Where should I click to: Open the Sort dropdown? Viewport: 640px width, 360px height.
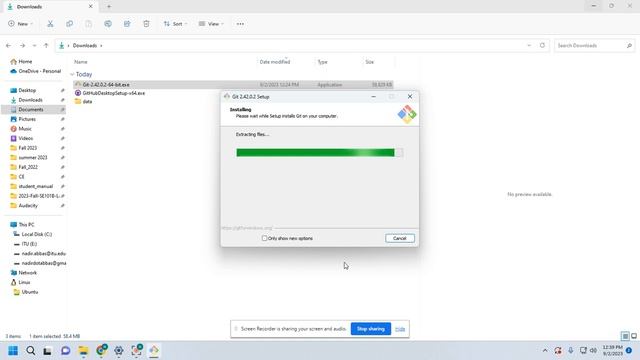coord(175,24)
